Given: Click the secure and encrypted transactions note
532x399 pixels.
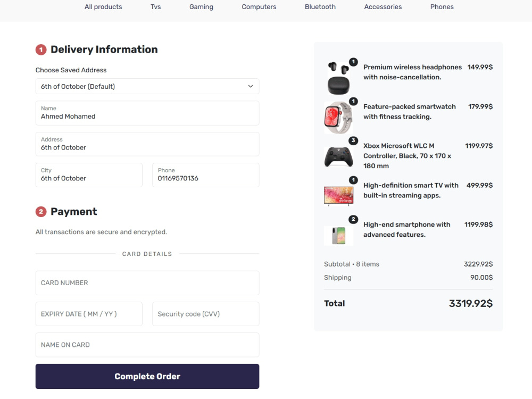Looking at the screenshot, I should click(x=101, y=232).
